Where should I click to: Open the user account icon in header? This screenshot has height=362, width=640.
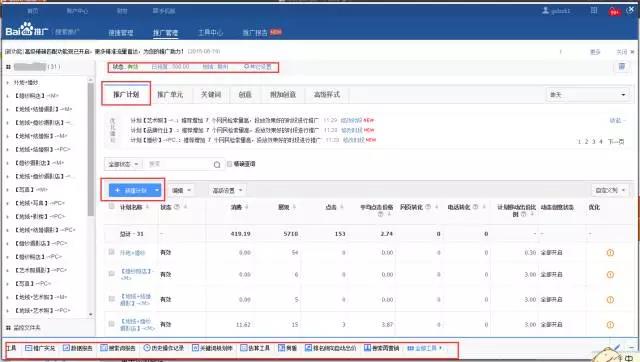(545, 11)
